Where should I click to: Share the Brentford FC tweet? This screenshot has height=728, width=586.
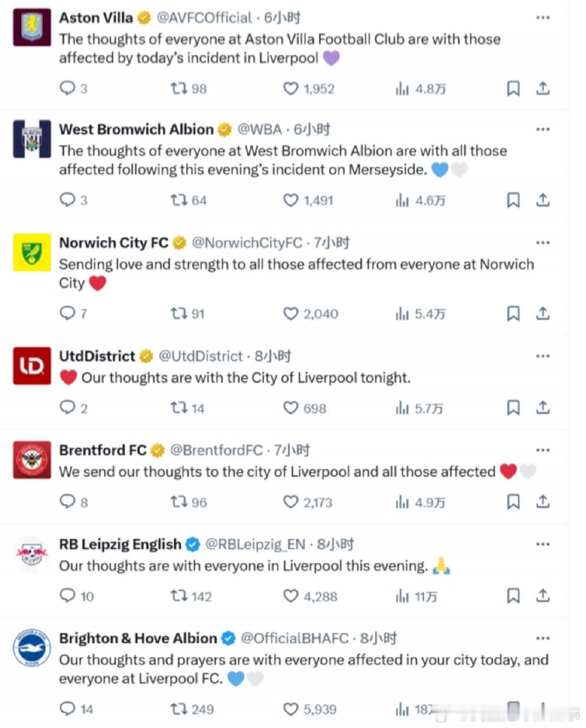543,502
